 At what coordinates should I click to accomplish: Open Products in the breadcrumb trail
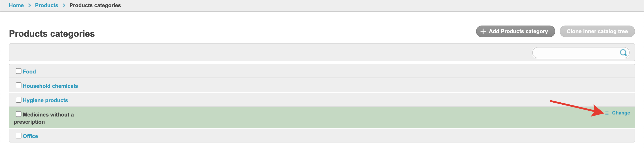[x=47, y=5]
